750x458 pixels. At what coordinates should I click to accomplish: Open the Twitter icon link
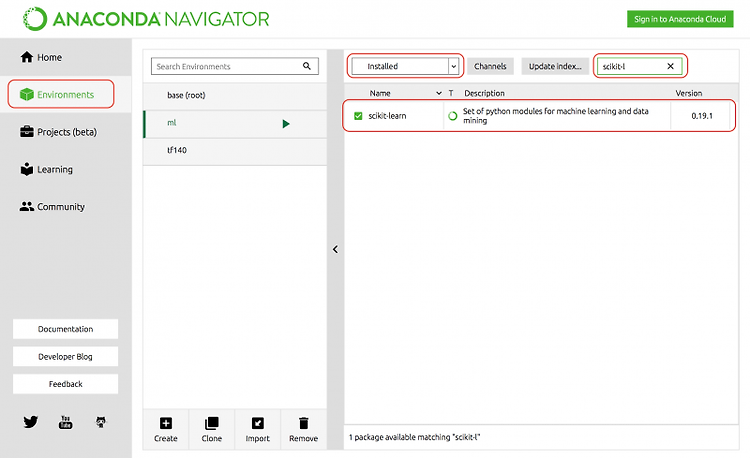[31, 422]
